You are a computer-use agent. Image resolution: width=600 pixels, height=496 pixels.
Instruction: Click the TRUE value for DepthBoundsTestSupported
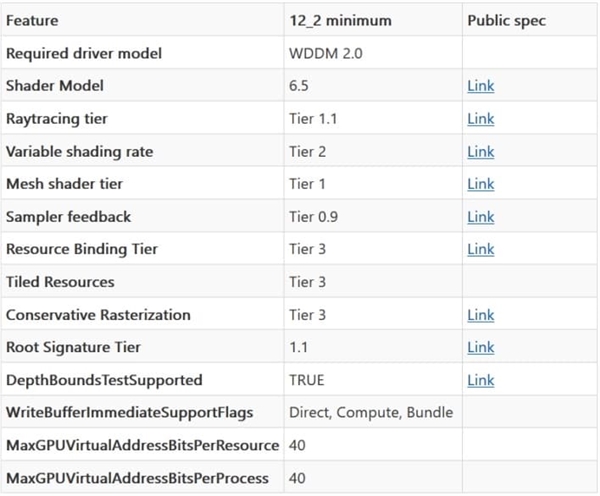tap(307, 380)
